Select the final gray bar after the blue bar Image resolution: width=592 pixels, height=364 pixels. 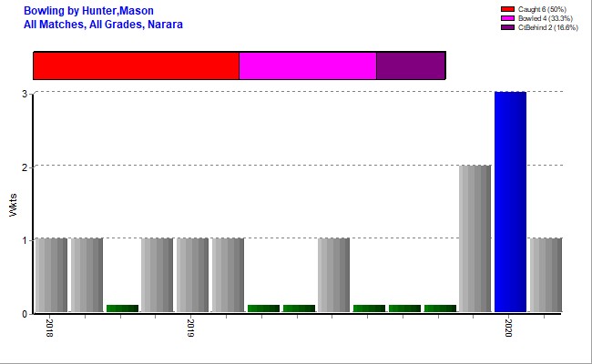coord(546,275)
